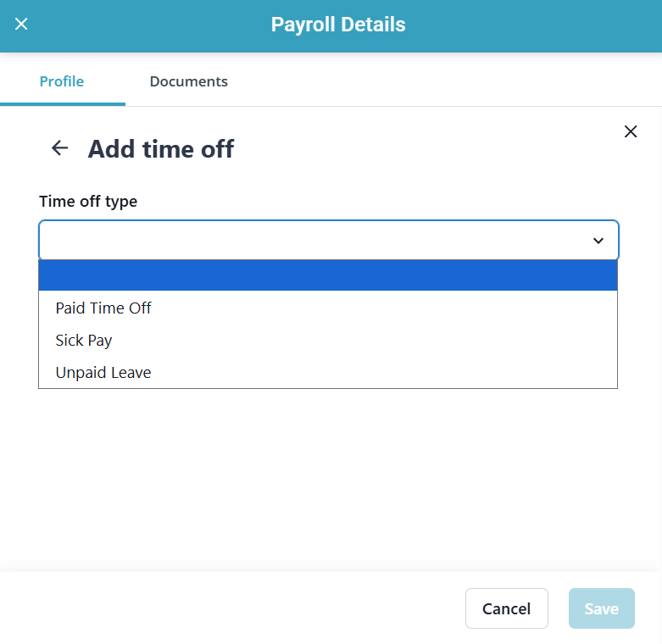Choose Paid Time Off from the list
The image size is (662, 644).
coord(103,308)
